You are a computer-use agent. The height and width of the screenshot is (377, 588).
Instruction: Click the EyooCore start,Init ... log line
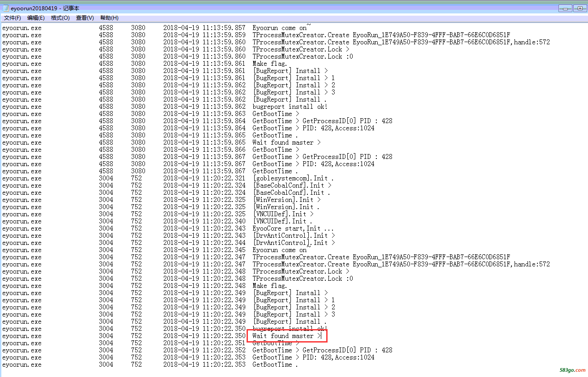(293, 228)
